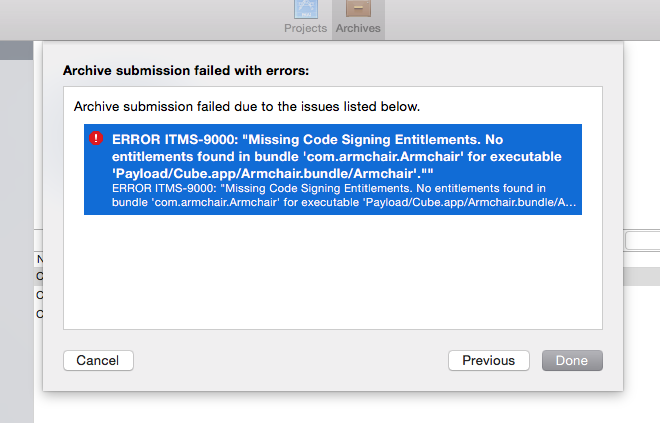
Task: Click the search field behind the dialog
Action: pos(642,241)
